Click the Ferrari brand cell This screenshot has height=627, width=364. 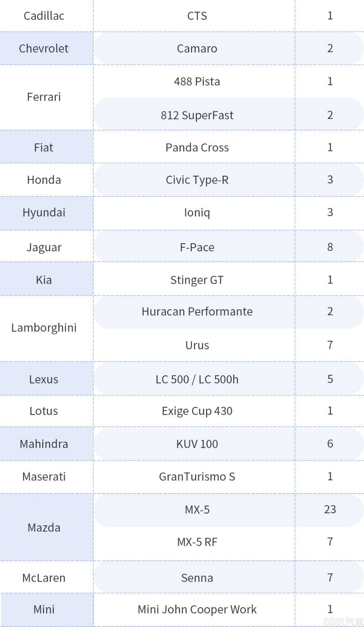[44, 97]
